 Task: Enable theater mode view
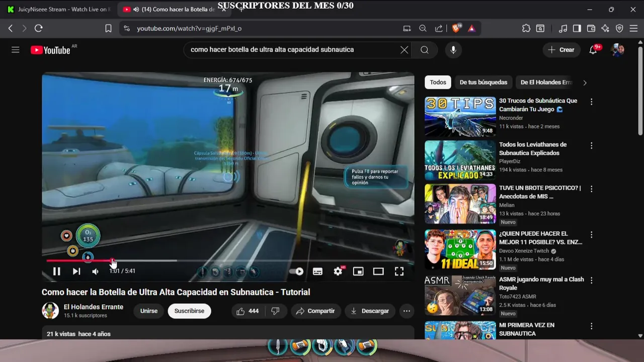pyautogui.click(x=378, y=271)
